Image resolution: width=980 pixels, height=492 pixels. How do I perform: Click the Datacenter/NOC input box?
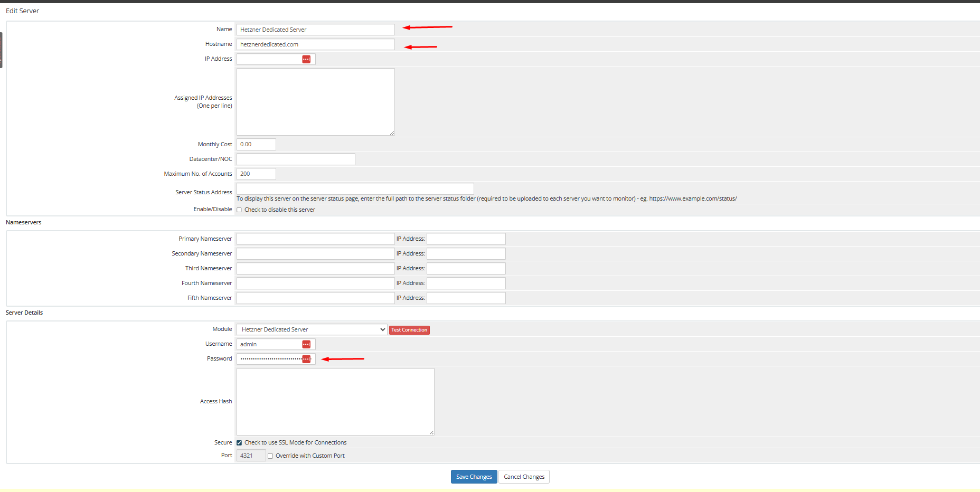296,159
